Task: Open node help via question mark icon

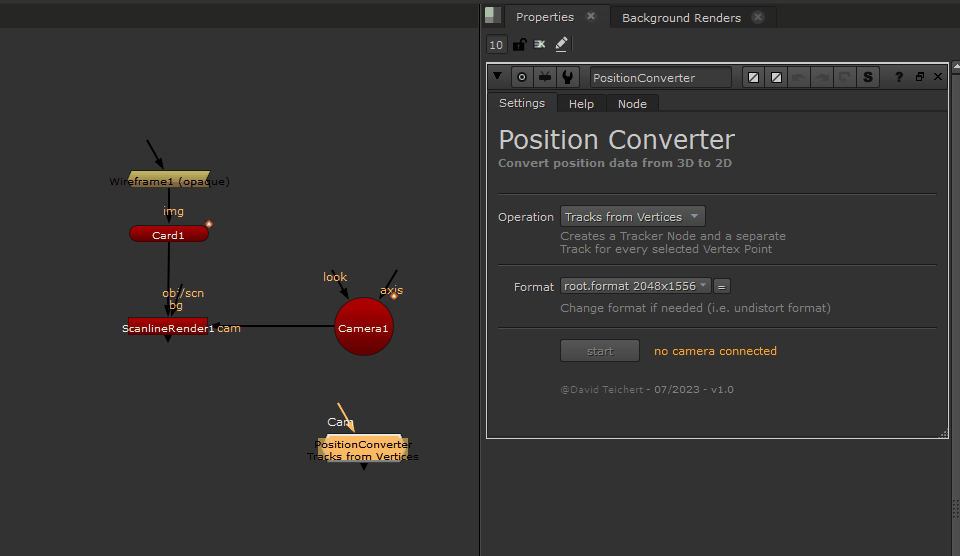Action: 899,77
